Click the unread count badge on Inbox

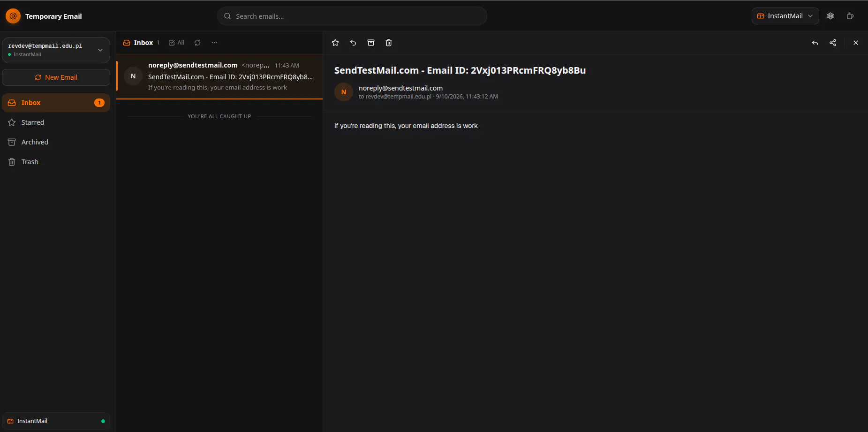pyautogui.click(x=99, y=103)
